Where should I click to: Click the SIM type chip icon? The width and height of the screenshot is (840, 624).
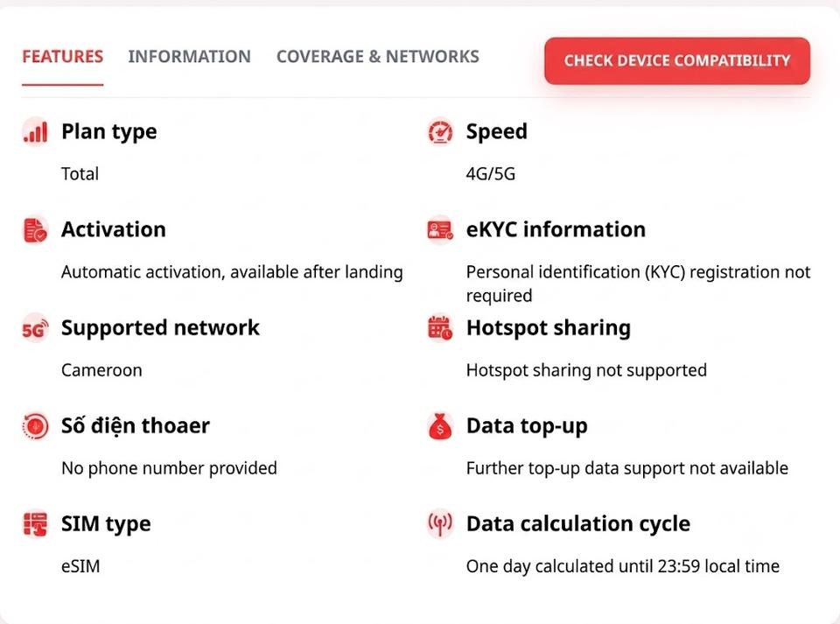[35, 524]
